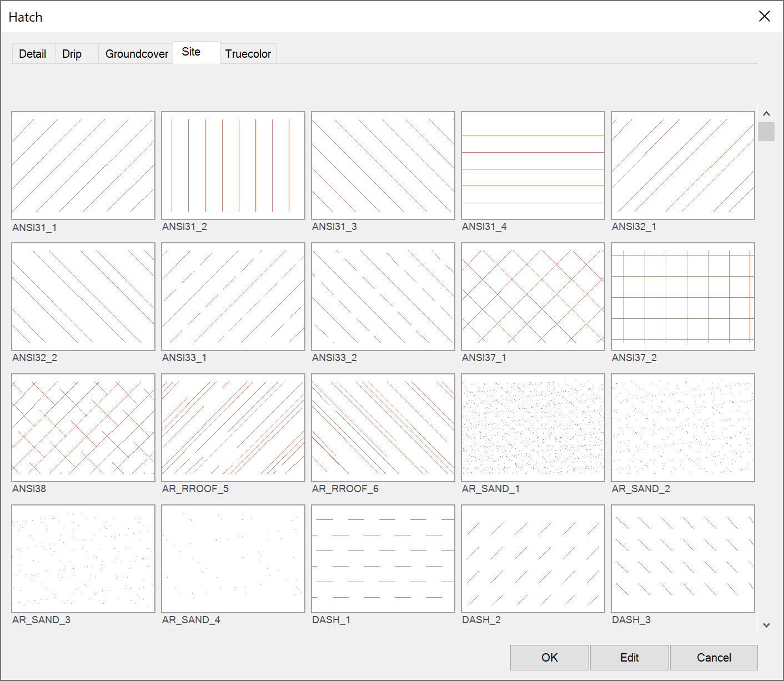Pick the AR_SAND_3 hatch thumbnail
Screen dimensions: 784x681
coord(83,559)
